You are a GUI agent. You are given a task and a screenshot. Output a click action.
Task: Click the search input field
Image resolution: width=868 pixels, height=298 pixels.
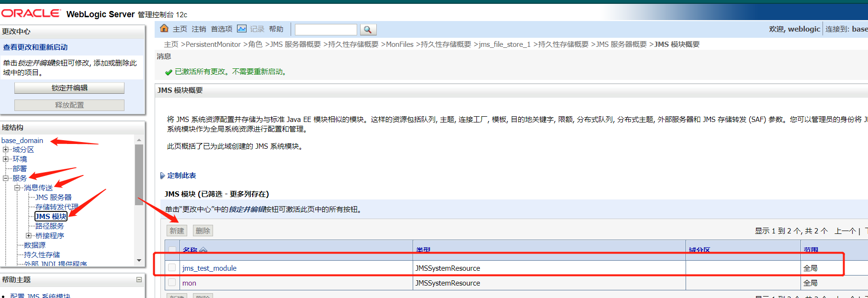326,30
